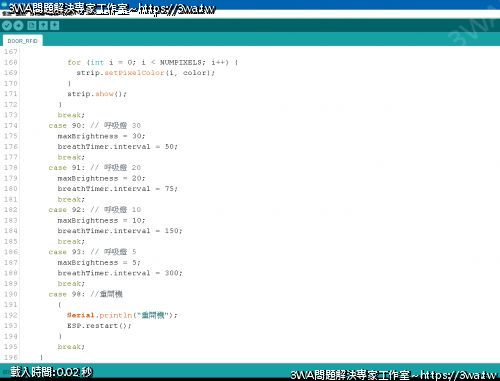Click the strip.setPixelColor call
The image size is (500, 381).
pyautogui.click(x=146, y=73)
